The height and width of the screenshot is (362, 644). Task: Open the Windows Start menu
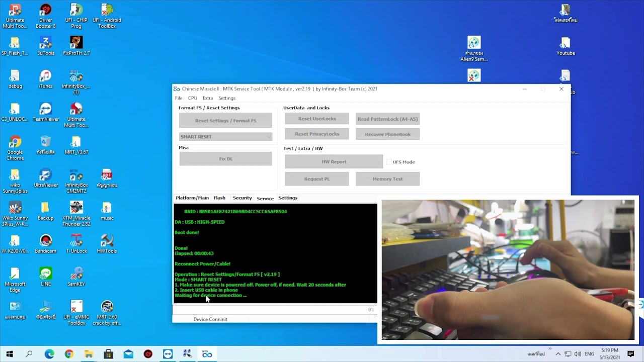pos(10,354)
